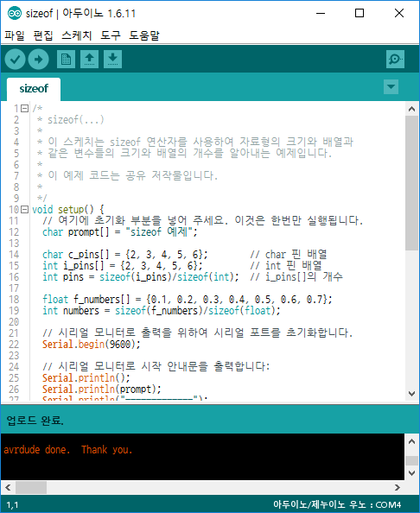Click the console scroll down arrow
This screenshot has width=420, height=513.
412,473
